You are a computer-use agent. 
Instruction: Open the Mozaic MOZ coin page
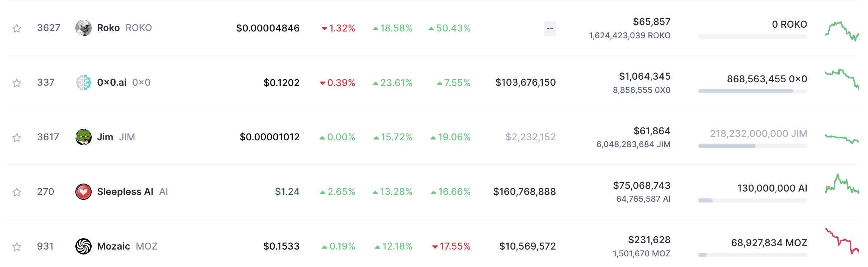(114, 246)
